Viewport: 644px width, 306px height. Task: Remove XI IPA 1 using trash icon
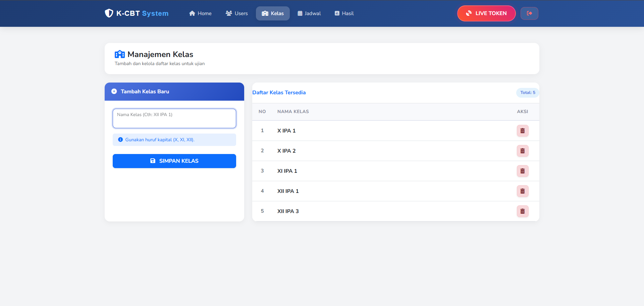coord(522,171)
